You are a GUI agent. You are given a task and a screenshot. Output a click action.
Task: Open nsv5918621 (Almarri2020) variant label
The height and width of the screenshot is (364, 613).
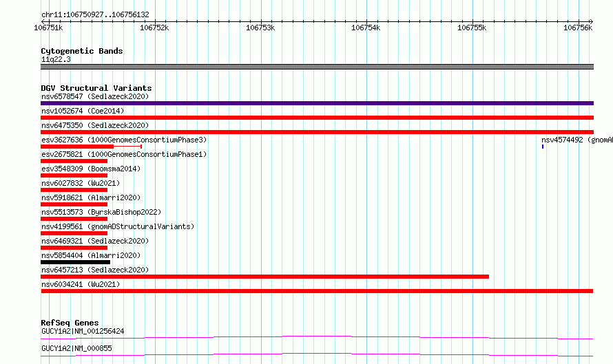click(91, 197)
